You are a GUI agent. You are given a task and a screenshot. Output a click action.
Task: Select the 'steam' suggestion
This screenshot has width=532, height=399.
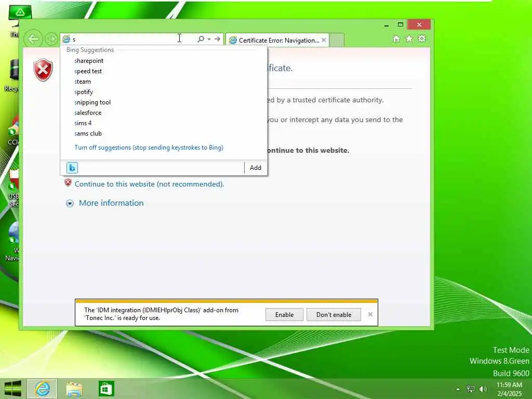(x=164, y=82)
